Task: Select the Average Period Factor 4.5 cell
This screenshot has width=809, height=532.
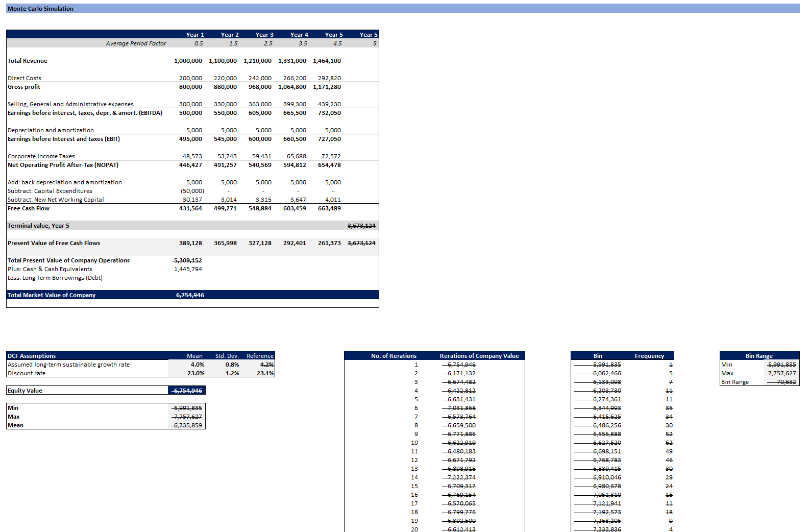Action: (337, 43)
